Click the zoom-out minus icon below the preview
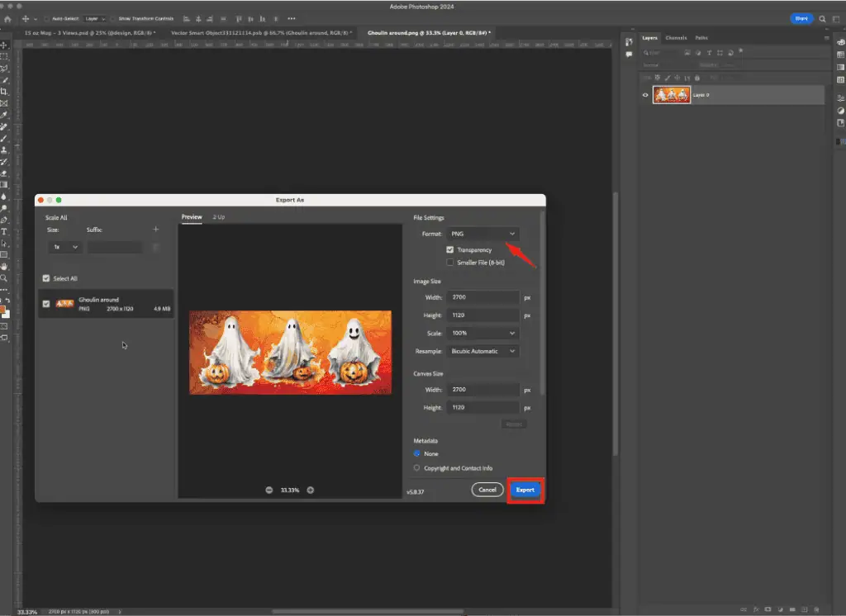This screenshot has width=846, height=616. (269, 490)
